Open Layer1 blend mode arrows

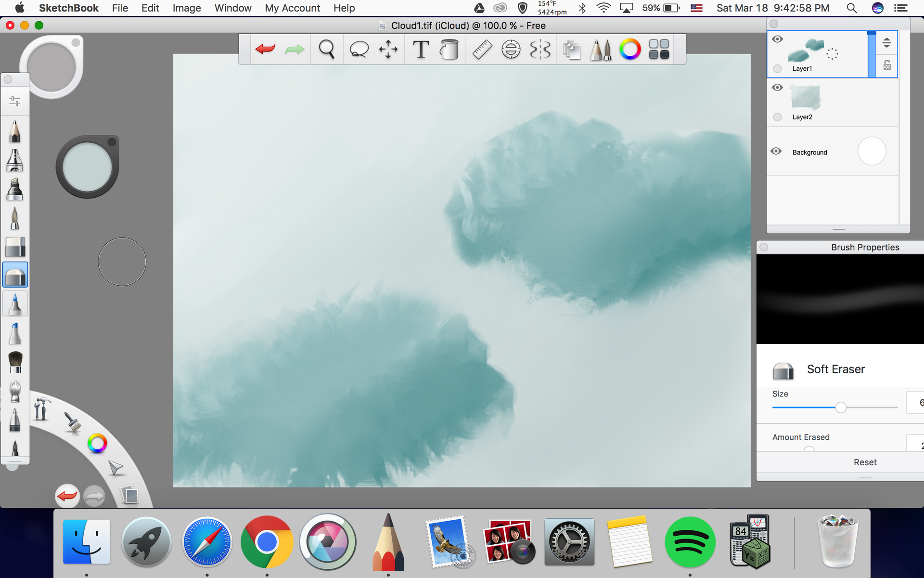click(x=887, y=43)
